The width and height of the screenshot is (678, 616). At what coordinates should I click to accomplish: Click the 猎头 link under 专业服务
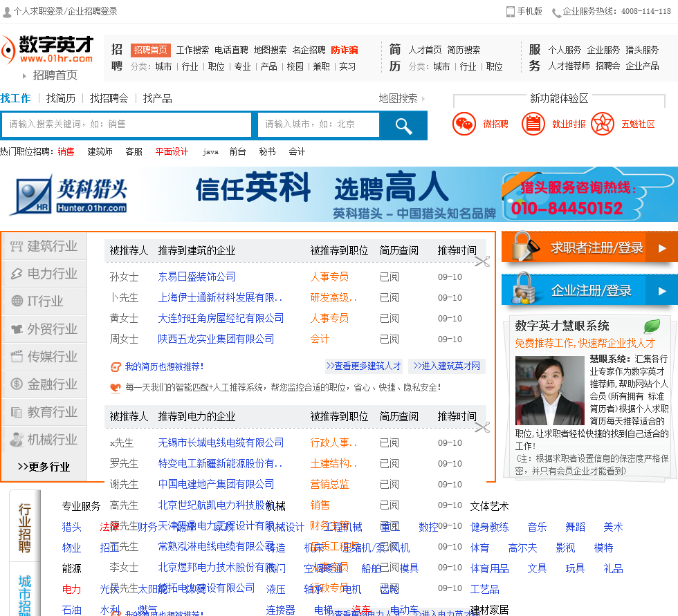[x=72, y=527]
